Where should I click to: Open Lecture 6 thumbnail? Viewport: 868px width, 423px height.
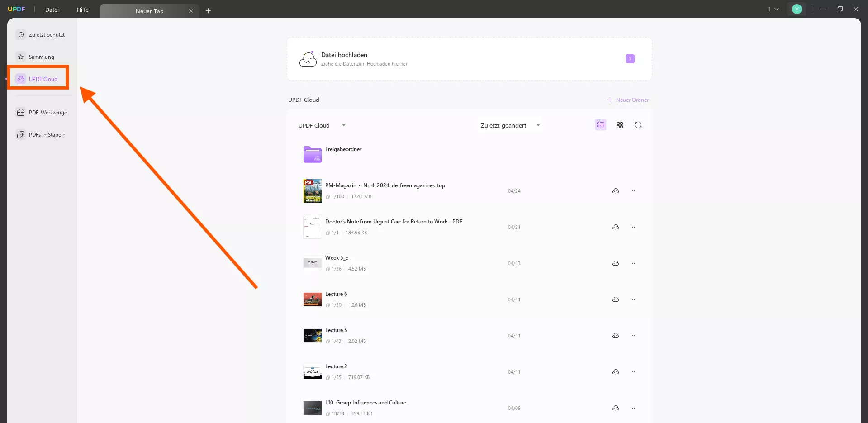(313, 299)
